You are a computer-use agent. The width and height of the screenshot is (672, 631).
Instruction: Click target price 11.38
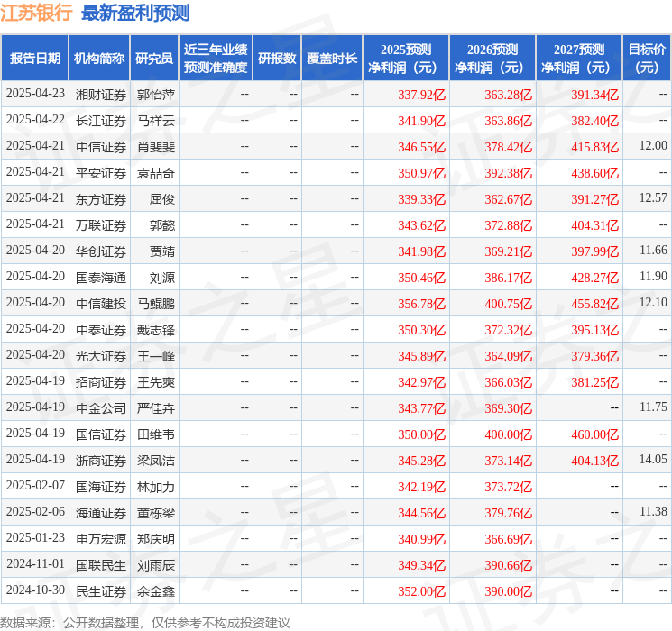point(653,511)
